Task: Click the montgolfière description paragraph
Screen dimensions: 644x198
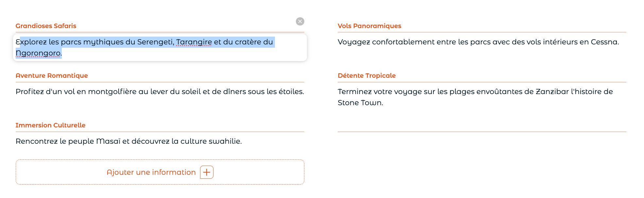Action: tap(160, 91)
